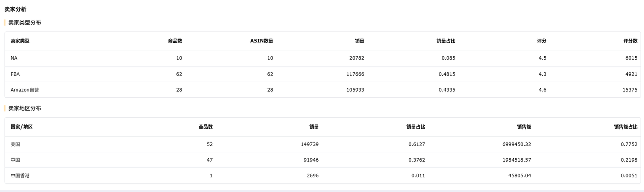Select the 中国 region row label
Screen dimensions: 644x192
click(x=15, y=160)
